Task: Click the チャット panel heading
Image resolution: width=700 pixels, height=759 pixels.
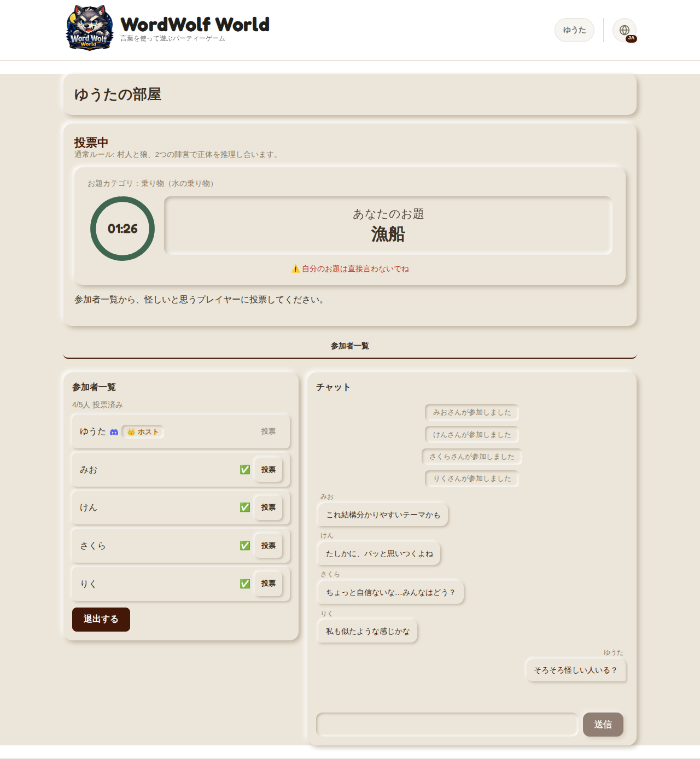Action: 333,387
